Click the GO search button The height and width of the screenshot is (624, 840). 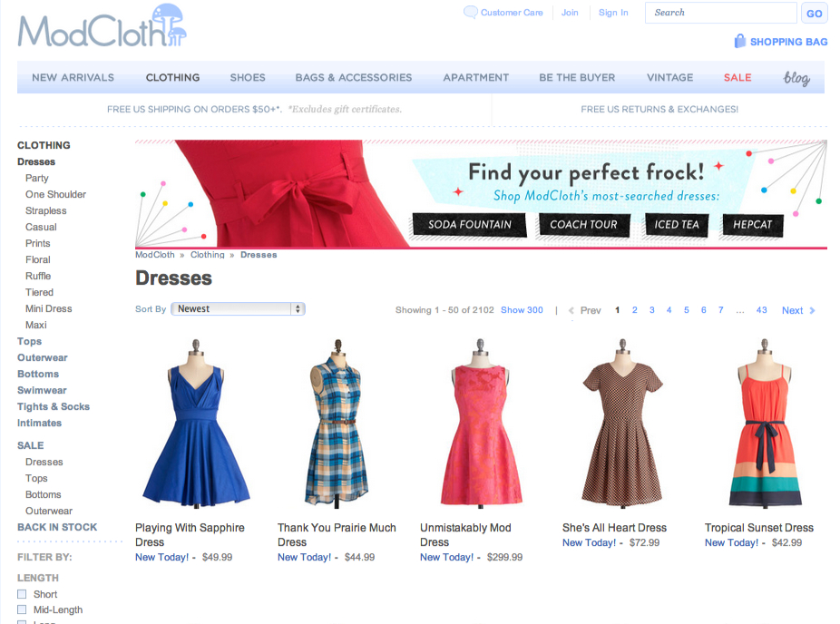(814, 13)
